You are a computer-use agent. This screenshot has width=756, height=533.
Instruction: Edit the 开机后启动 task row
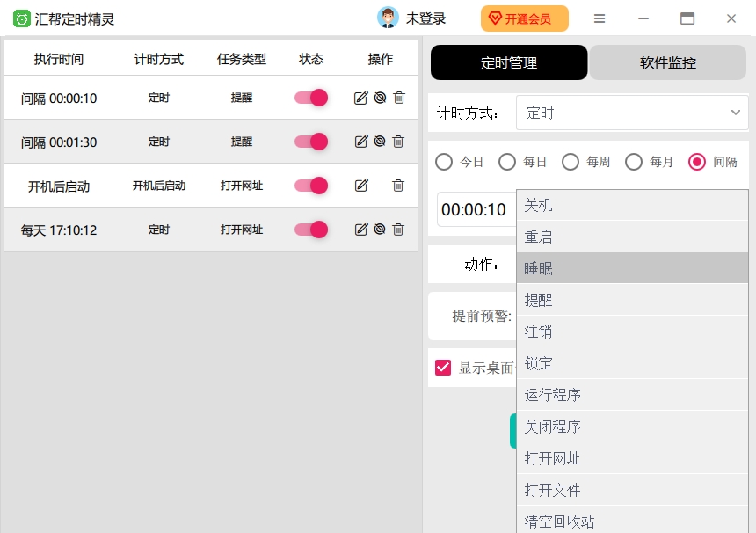tap(361, 186)
